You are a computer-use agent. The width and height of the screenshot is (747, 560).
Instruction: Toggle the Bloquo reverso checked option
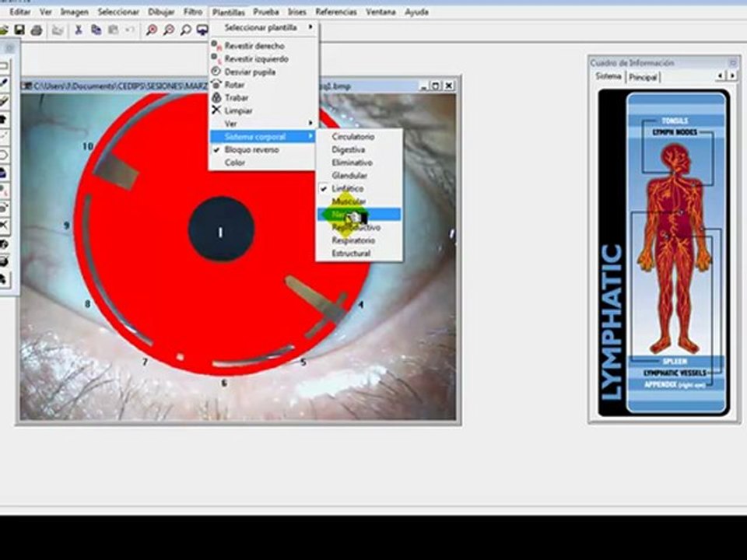click(x=262, y=149)
